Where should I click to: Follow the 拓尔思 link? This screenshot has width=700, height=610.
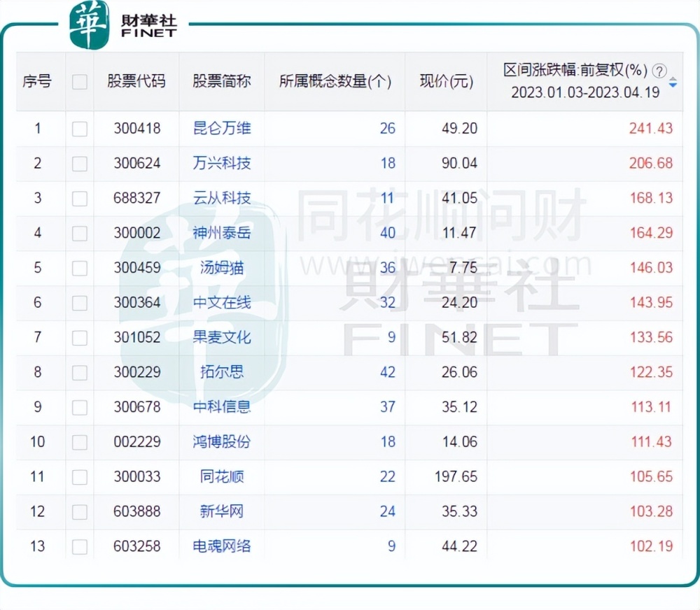click(222, 372)
